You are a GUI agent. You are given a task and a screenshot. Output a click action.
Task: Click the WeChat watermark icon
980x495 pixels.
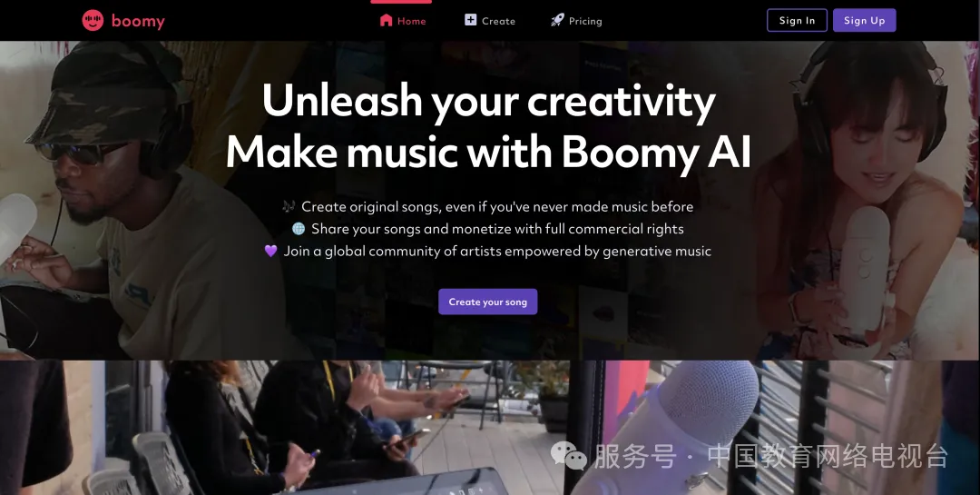(x=568, y=455)
